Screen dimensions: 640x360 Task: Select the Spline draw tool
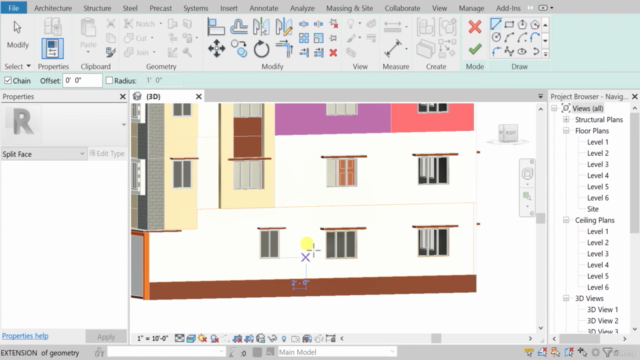click(x=509, y=51)
